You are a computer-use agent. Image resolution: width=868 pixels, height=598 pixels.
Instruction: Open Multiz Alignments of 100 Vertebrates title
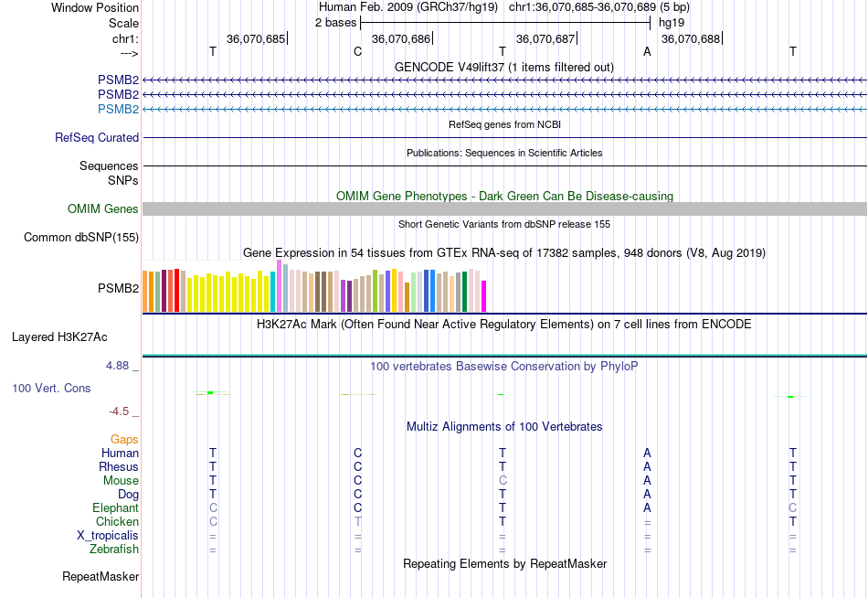tap(504, 427)
